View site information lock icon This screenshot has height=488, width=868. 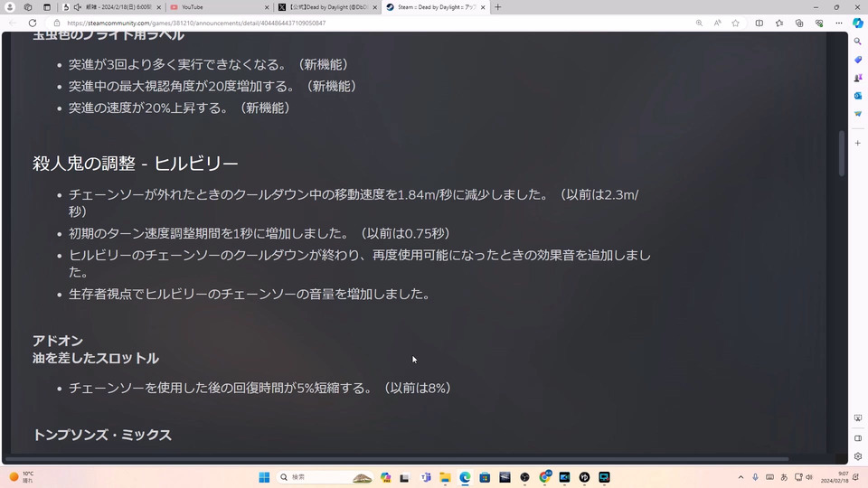tap(56, 23)
